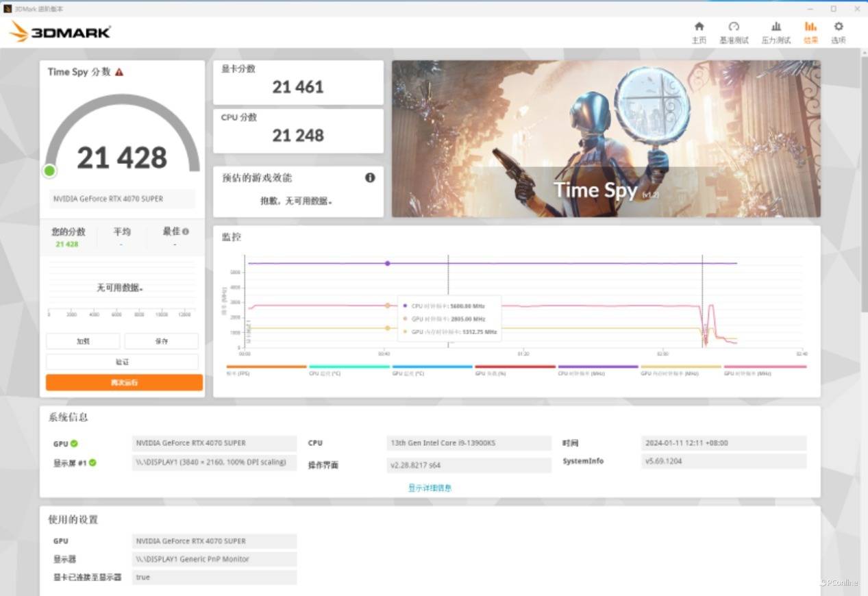Image resolution: width=868 pixels, height=596 pixels.
Task: Click the Validate (验证) button
Action: click(x=122, y=362)
